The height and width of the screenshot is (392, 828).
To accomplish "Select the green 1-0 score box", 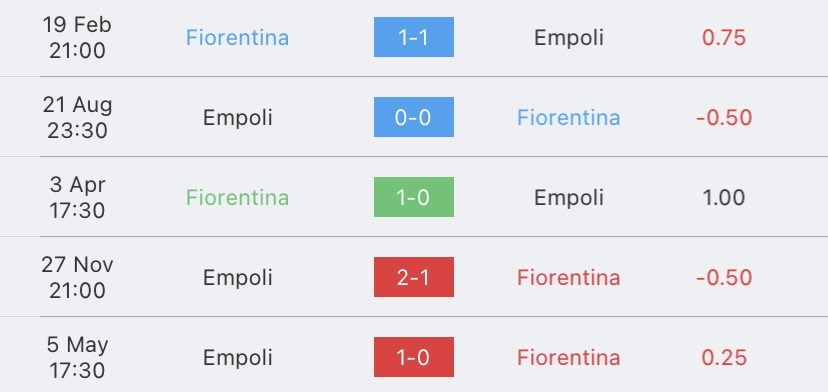I will click(x=413, y=197).
